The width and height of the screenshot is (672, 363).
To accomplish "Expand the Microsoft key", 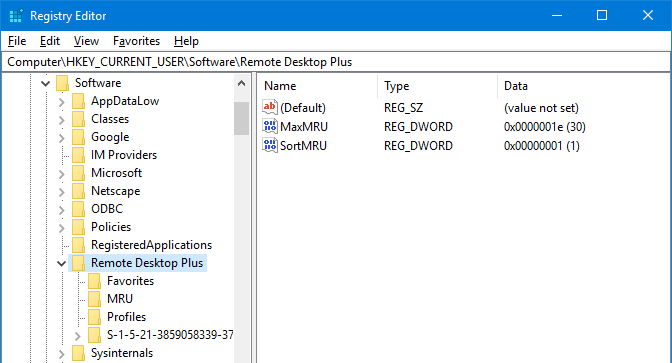I will coord(62,174).
